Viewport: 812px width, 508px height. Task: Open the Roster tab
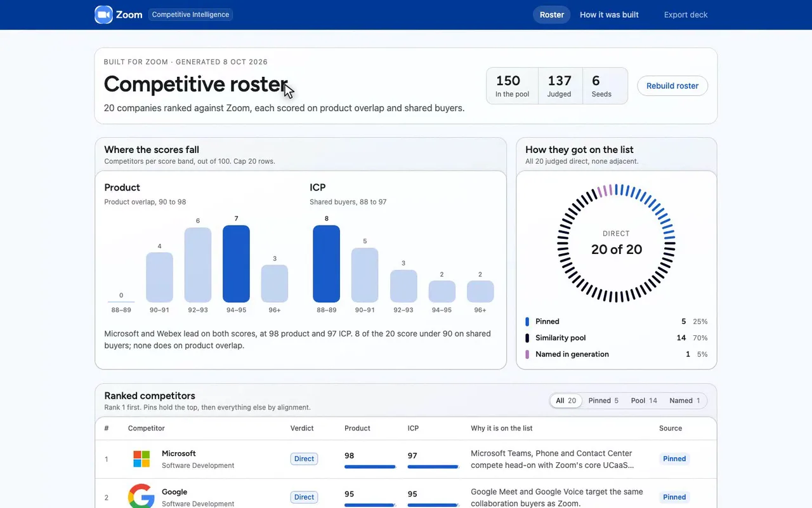click(x=552, y=15)
